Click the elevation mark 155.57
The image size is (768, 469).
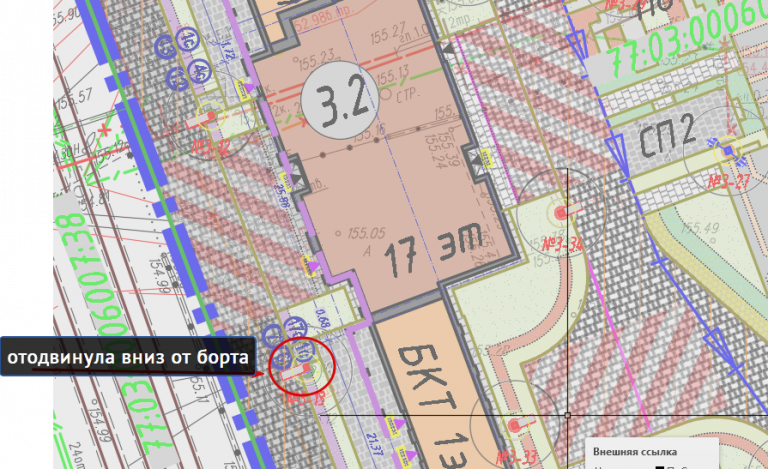point(74,99)
